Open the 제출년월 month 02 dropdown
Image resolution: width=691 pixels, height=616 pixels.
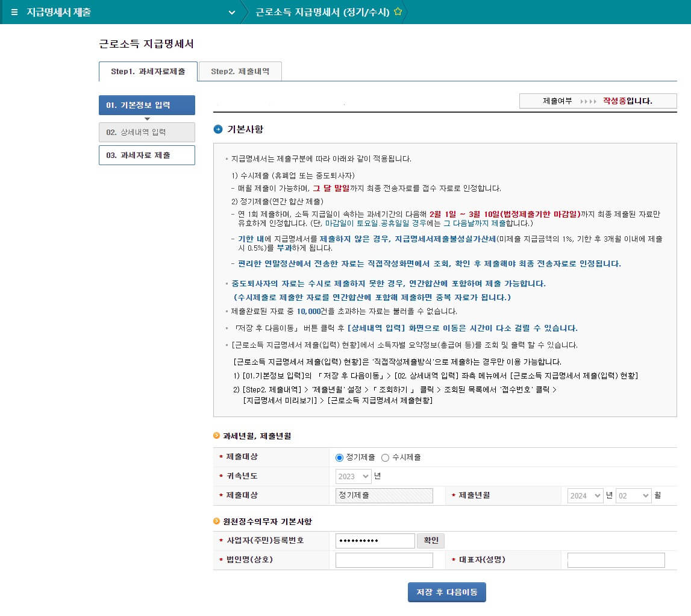[633, 495]
